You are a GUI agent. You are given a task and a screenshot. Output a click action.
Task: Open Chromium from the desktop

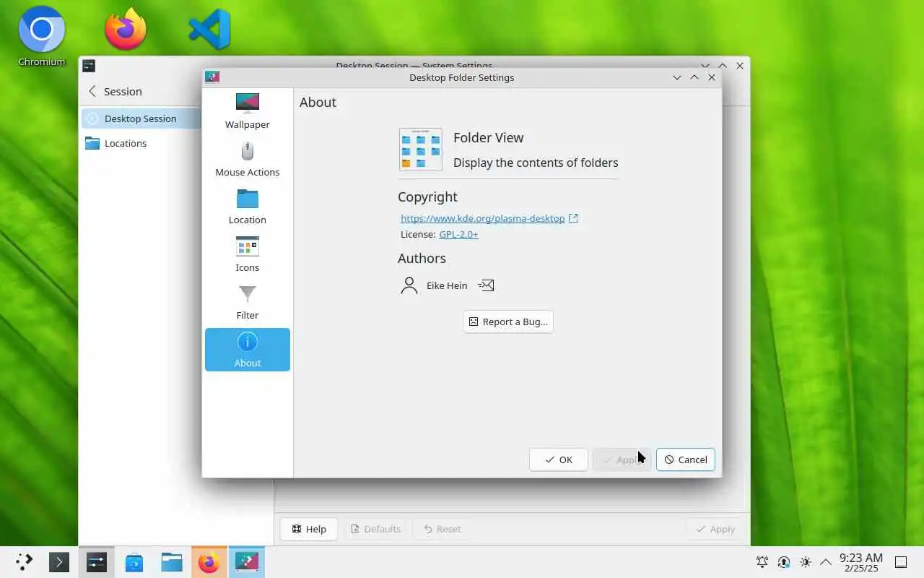(42, 36)
